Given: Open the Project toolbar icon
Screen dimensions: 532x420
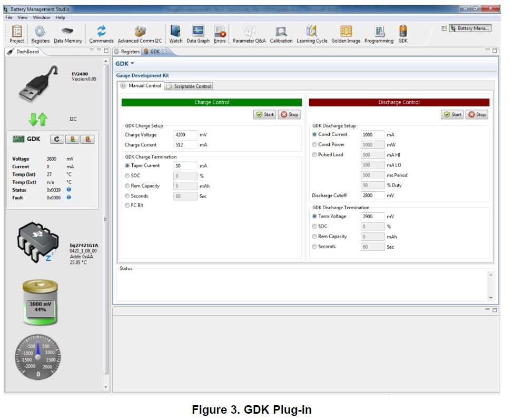Looking at the screenshot, I should 17,34.
